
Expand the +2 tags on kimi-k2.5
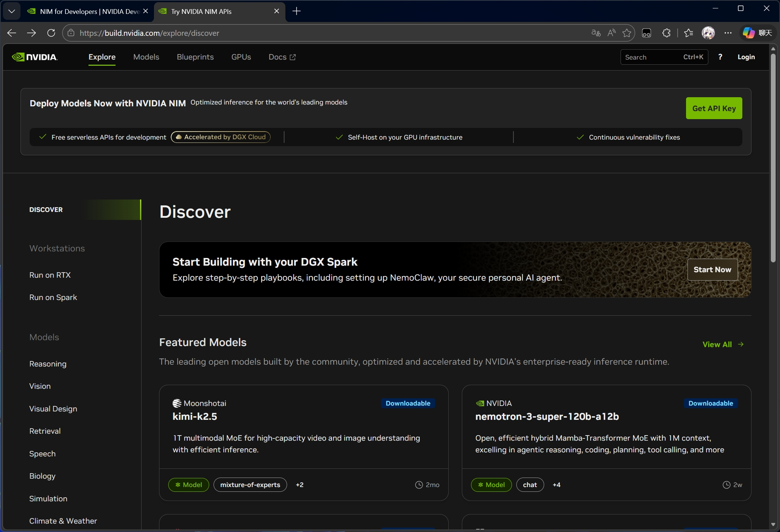click(299, 485)
